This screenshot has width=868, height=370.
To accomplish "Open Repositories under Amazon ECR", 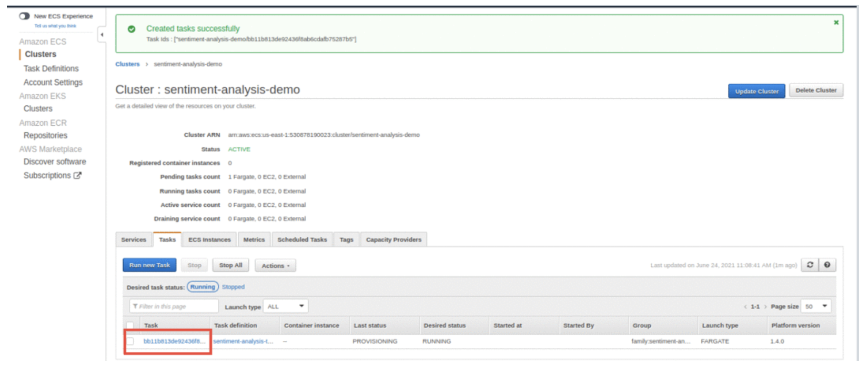I will tap(45, 135).
